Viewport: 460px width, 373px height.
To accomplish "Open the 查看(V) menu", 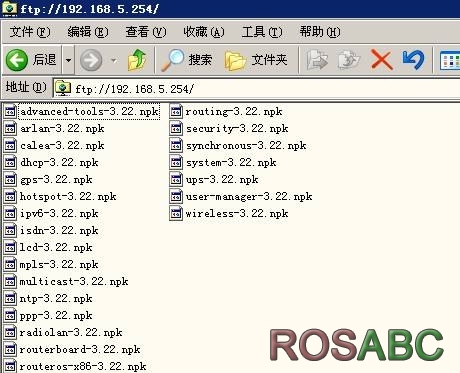I will coord(146,32).
